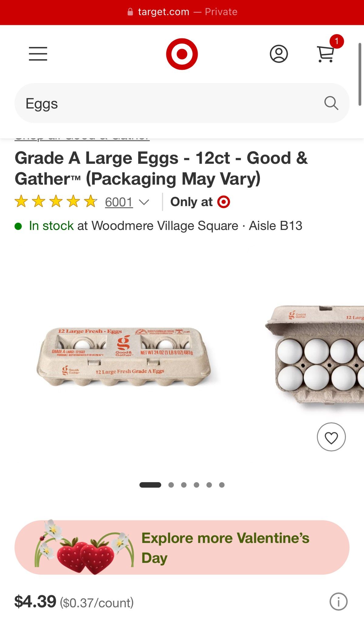The width and height of the screenshot is (364, 623).
Task: Select the third image carousel dot
Action: pos(184,485)
